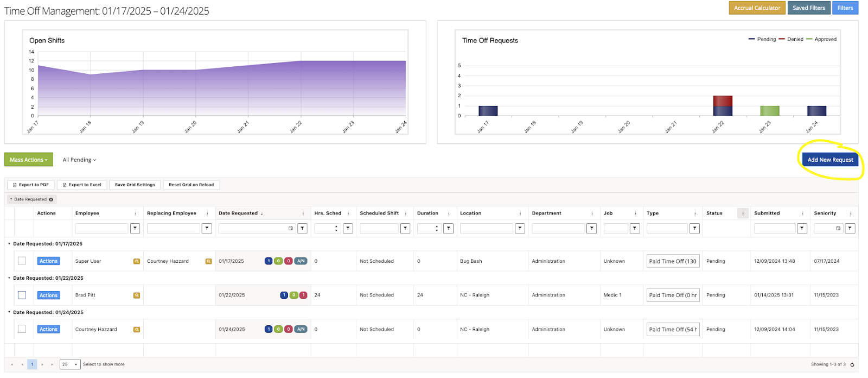Open the Filters panel
This screenshot has height=378, width=868.
845,8
